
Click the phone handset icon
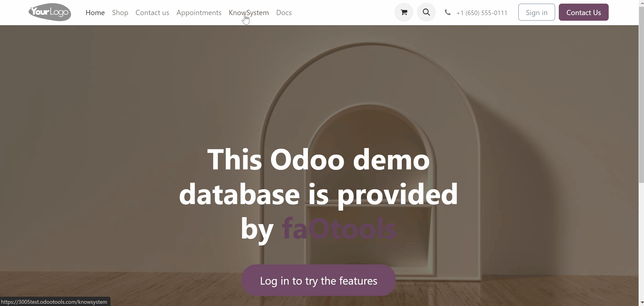click(x=447, y=12)
